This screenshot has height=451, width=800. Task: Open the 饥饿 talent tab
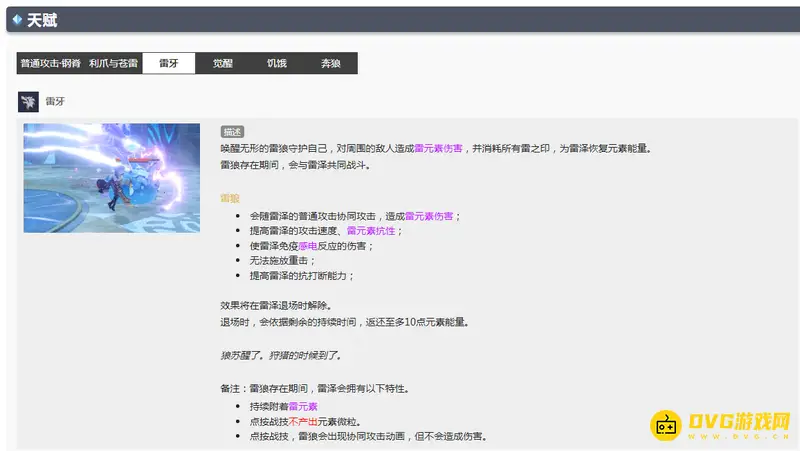276,63
